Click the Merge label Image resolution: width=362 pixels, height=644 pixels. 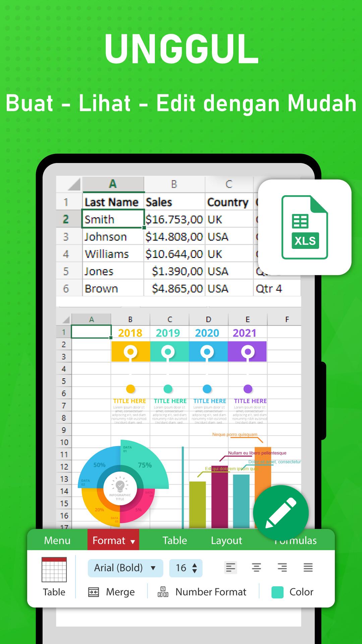coord(120,592)
